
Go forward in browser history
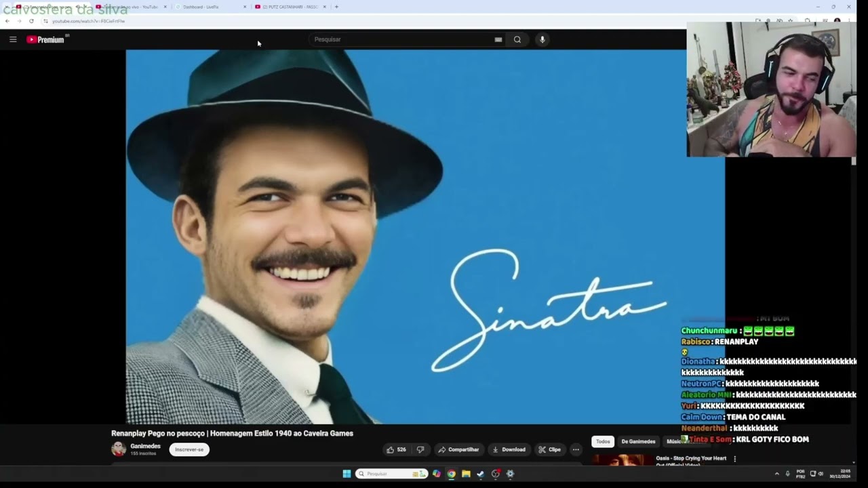[x=19, y=21]
